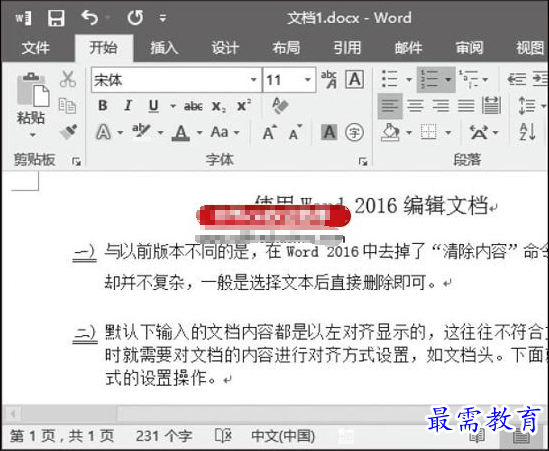
Task: Switch to the 布局 tab
Action: [x=286, y=48]
